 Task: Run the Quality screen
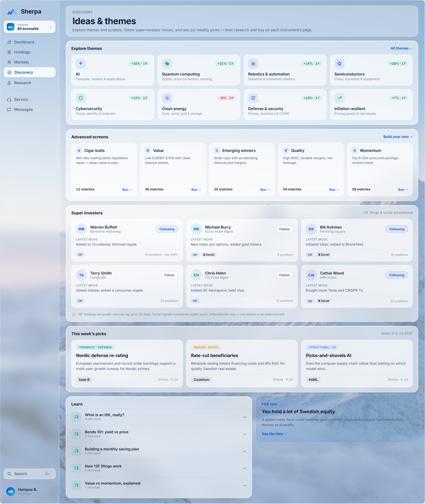(x=334, y=190)
